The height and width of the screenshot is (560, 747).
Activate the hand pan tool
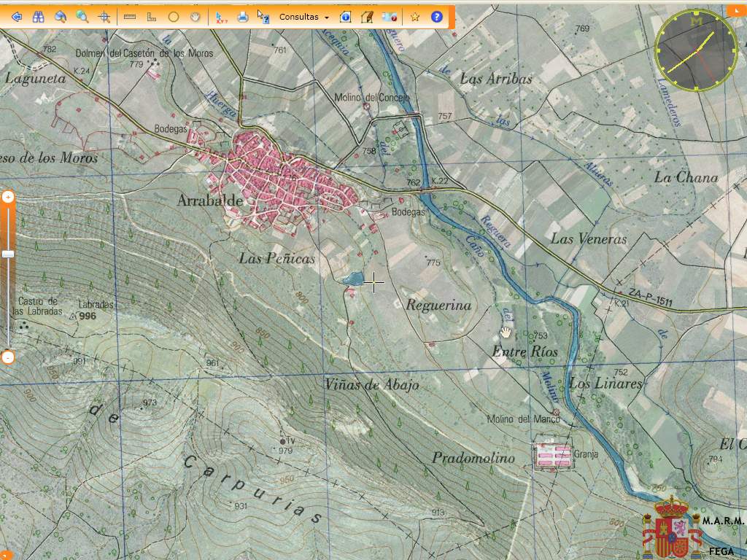[195, 17]
